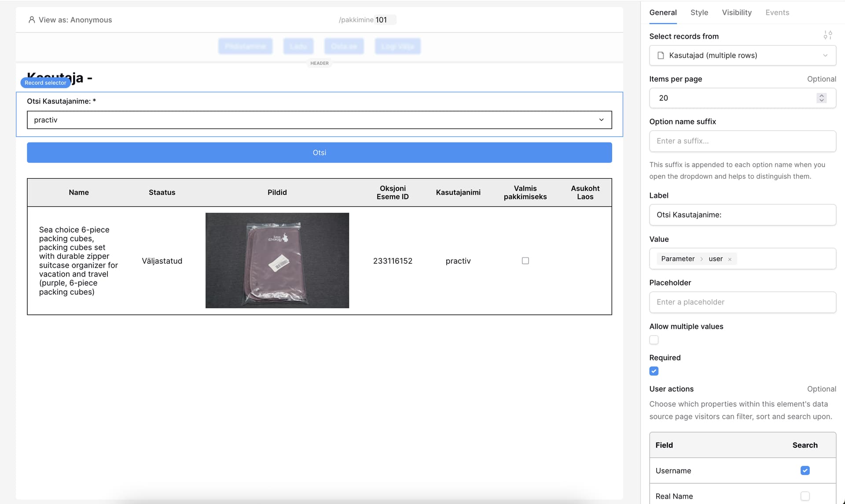Click the data source settings sliders icon
The width and height of the screenshot is (845, 504).
pyautogui.click(x=827, y=35)
